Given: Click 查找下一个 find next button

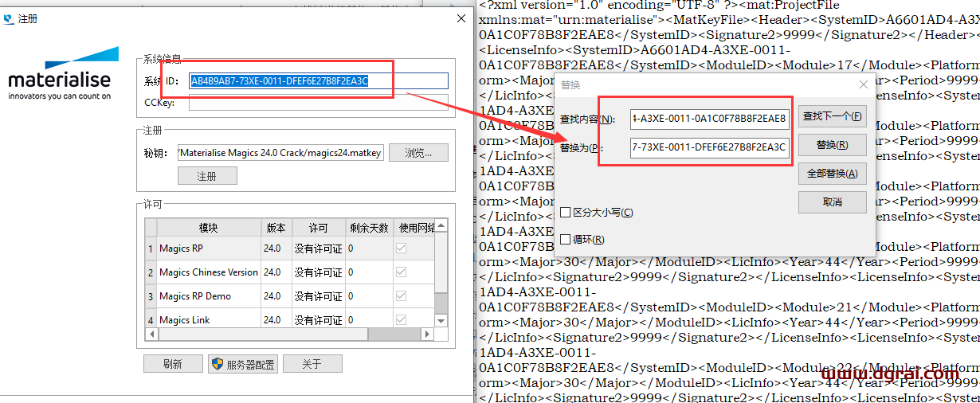Looking at the screenshot, I should point(832,116).
